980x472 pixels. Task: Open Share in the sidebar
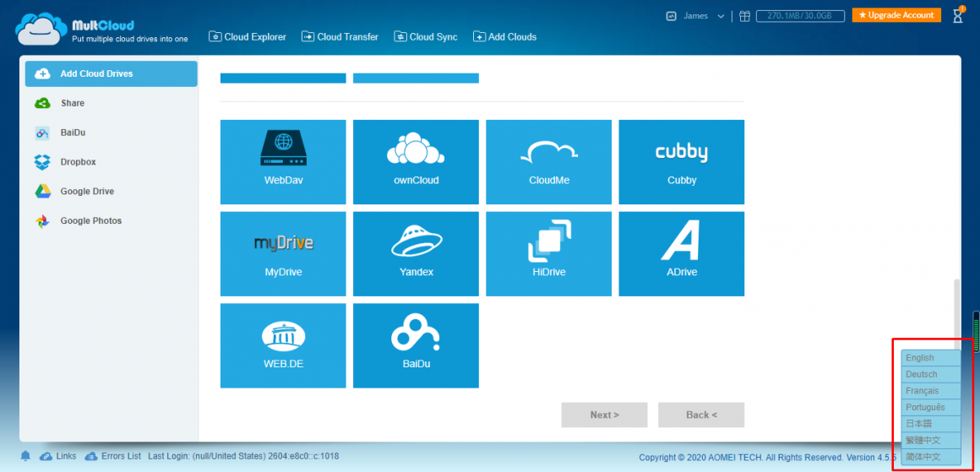[x=112, y=103]
